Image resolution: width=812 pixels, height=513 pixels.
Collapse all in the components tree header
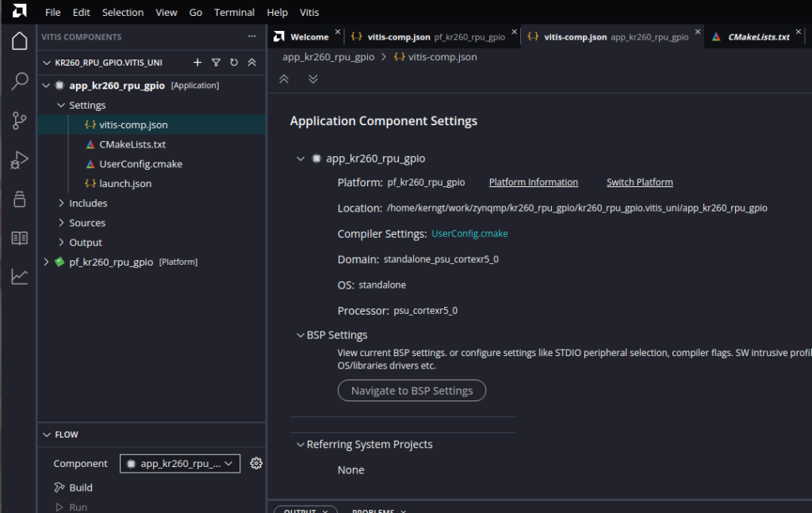[252, 62]
